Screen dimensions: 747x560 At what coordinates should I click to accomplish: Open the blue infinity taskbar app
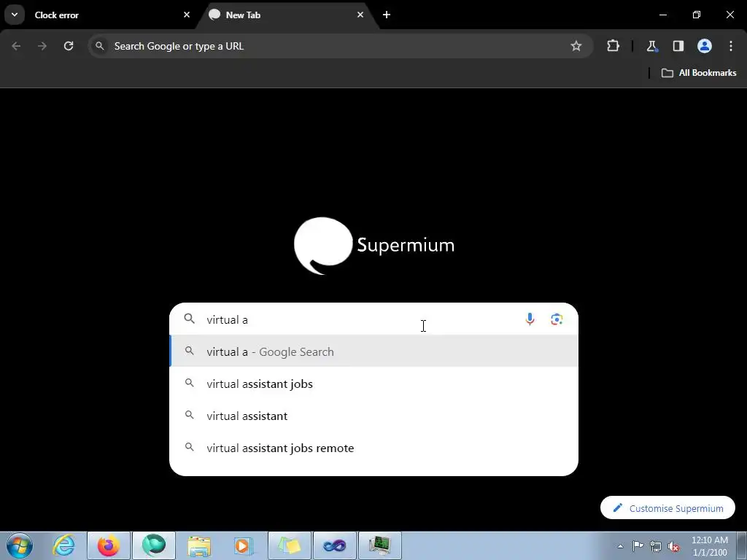click(x=334, y=545)
